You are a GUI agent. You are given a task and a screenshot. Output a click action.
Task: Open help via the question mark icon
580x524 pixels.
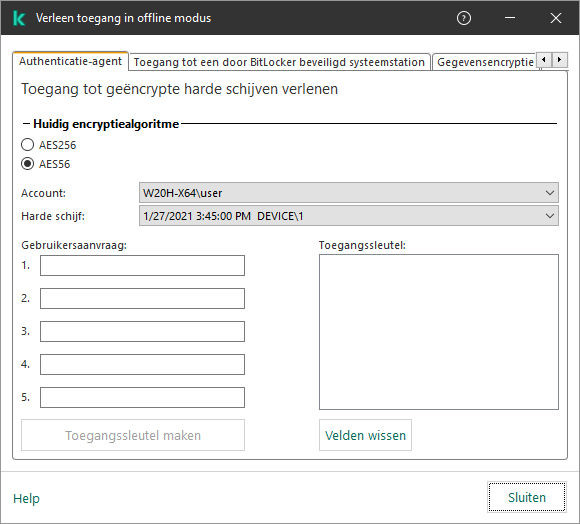tap(464, 18)
